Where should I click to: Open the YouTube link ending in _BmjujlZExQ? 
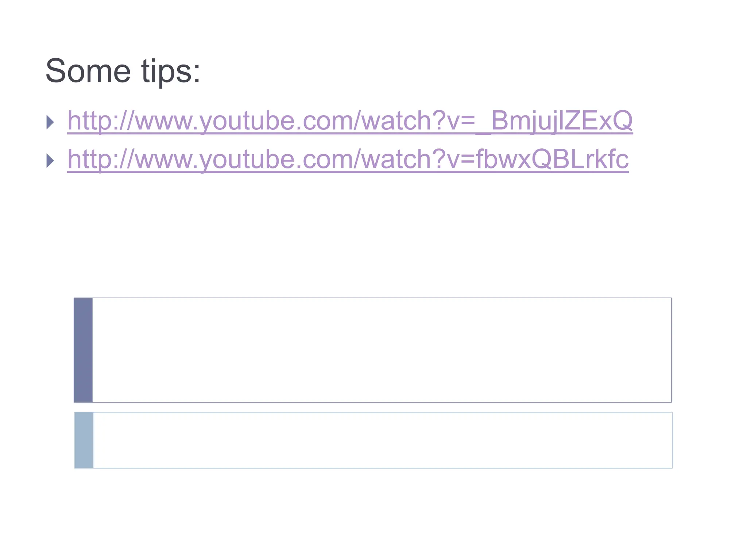(349, 121)
